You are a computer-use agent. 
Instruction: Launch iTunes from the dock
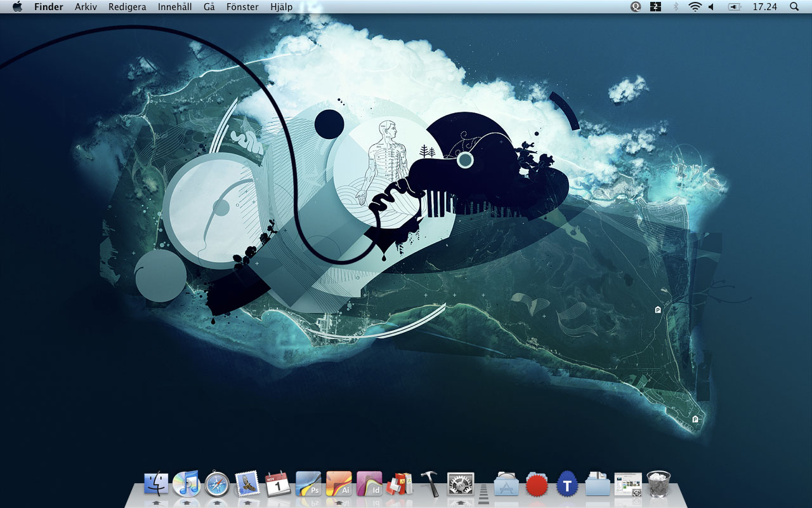click(186, 485)
